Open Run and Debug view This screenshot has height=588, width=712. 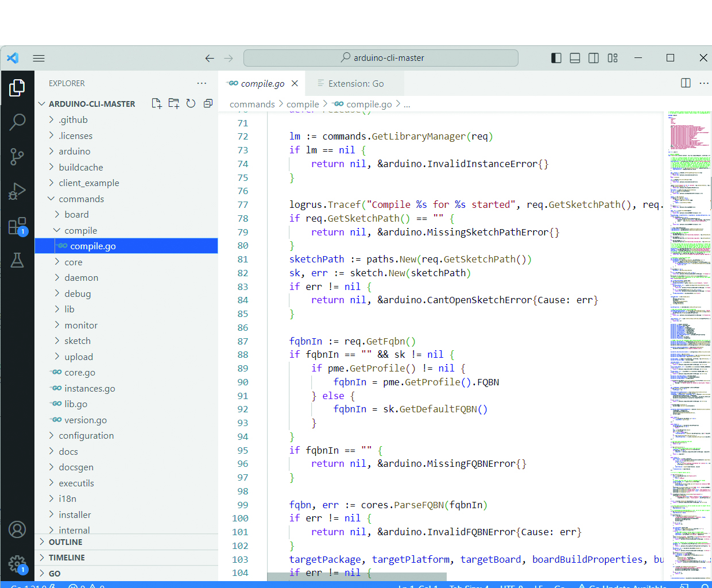pos(17,191)
